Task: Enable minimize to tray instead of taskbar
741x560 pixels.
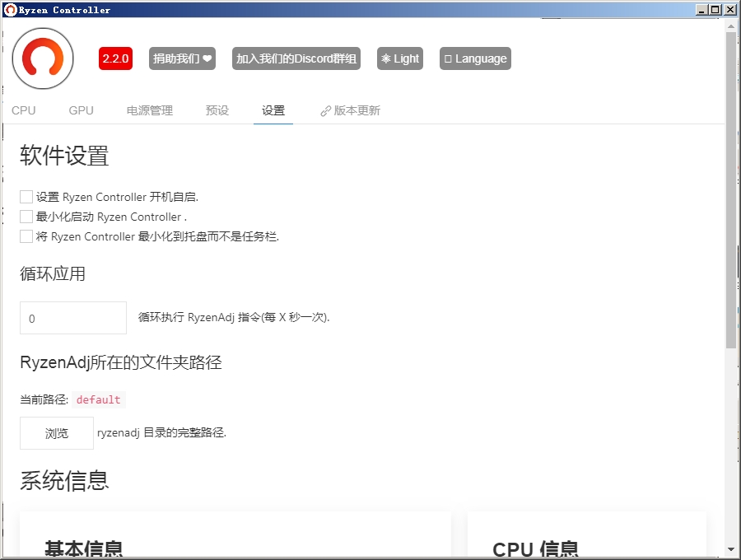Action: tap(26, 236)
